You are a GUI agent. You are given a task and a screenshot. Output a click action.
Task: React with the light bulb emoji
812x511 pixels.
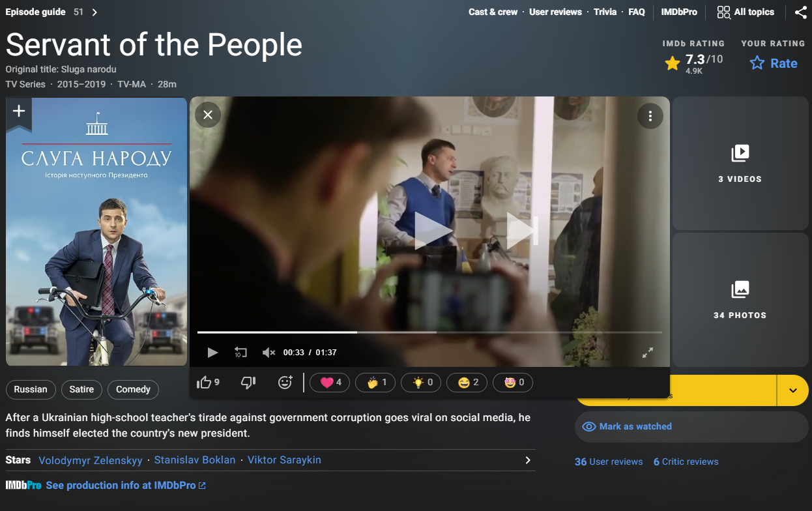pos(422,383)
